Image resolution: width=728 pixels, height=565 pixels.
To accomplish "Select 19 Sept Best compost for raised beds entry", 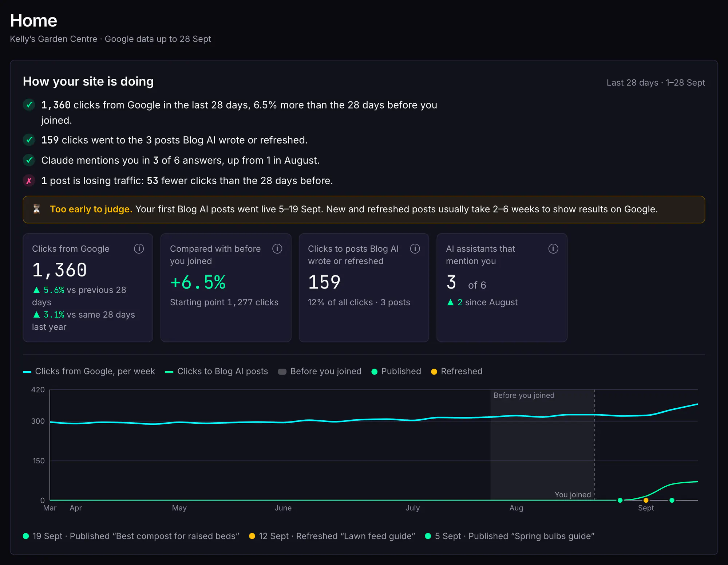I will (131, 536).
